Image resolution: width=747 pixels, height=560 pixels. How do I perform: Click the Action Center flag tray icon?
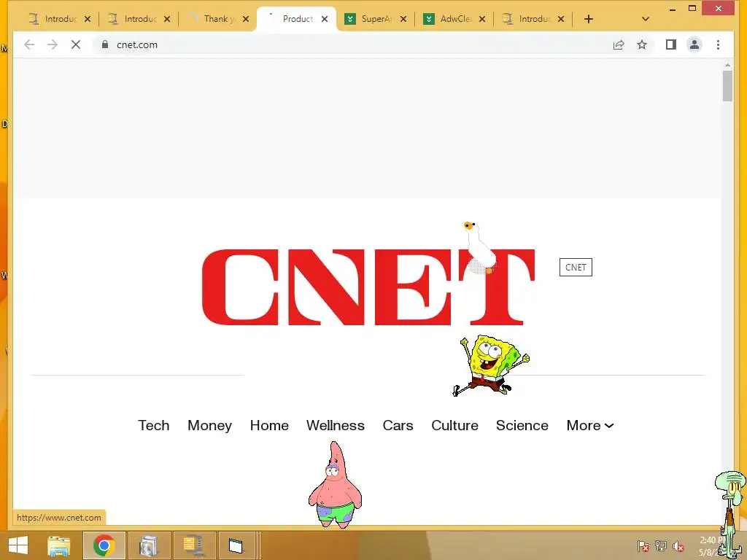pos(643,546)
